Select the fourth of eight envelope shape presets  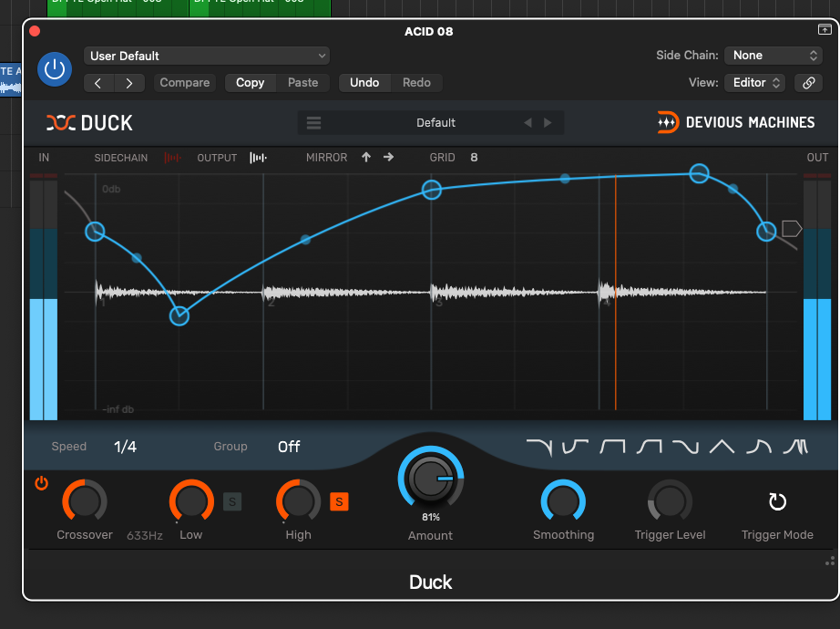650,447
